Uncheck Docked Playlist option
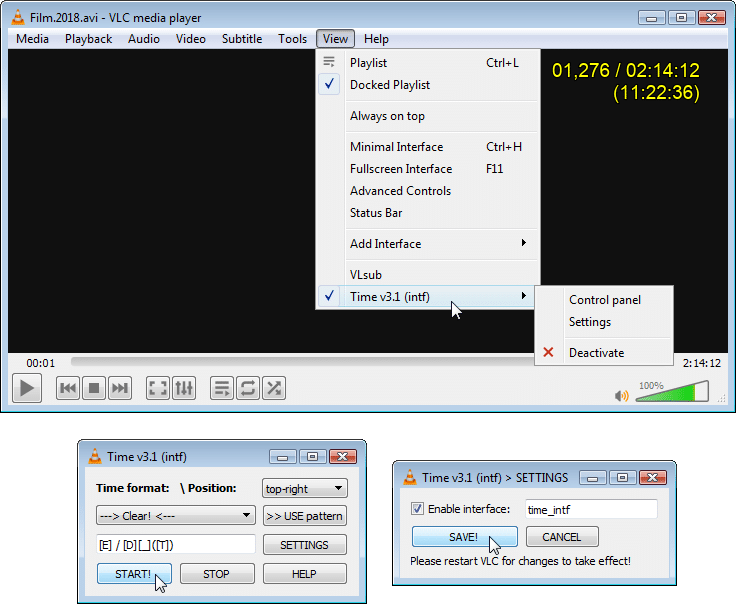This screenshot has height=604, width=736. click(390, 85)
